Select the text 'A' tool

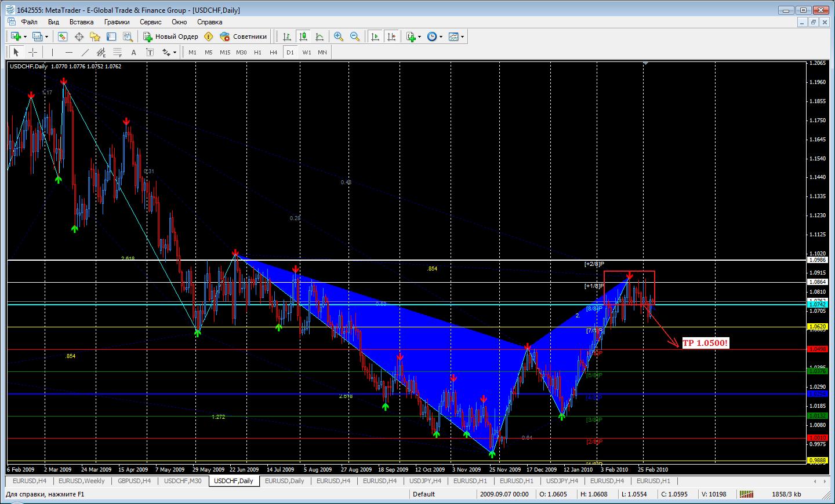(133, 52)
